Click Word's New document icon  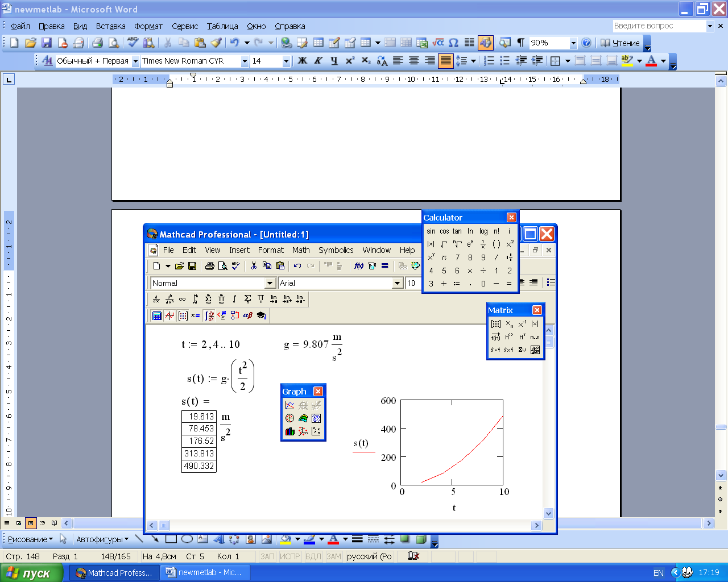(x=15, y=43)
